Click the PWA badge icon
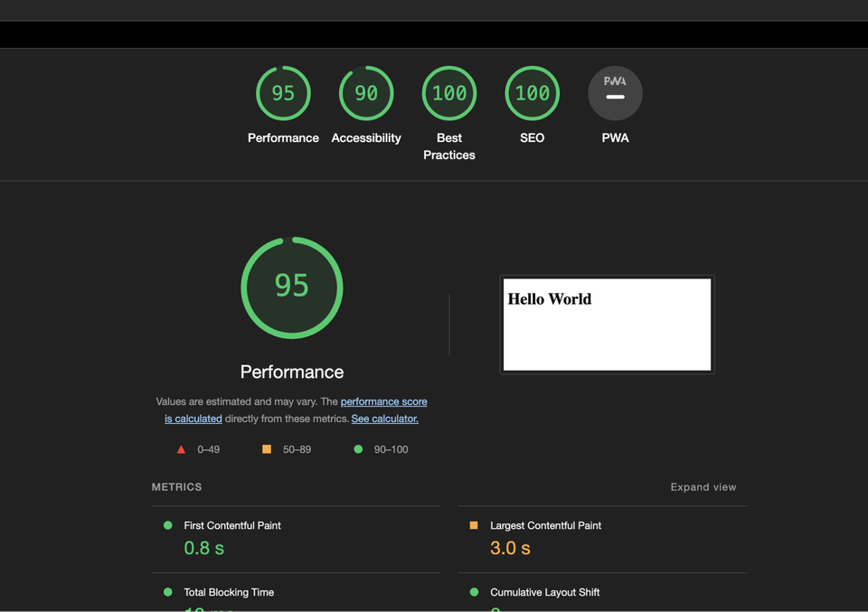 coord(615,93)
